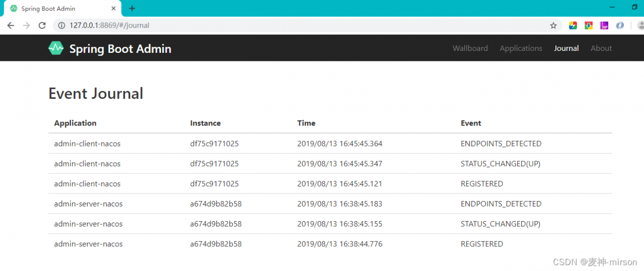Open a new tab with the plus icon
Screen dimensions: 644x271
click(132, 9)
